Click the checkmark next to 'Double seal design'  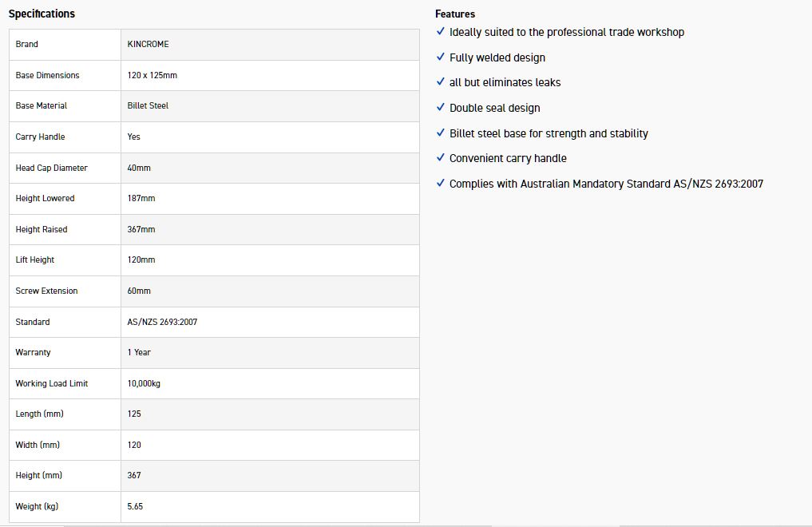click(x=441, y=108)
